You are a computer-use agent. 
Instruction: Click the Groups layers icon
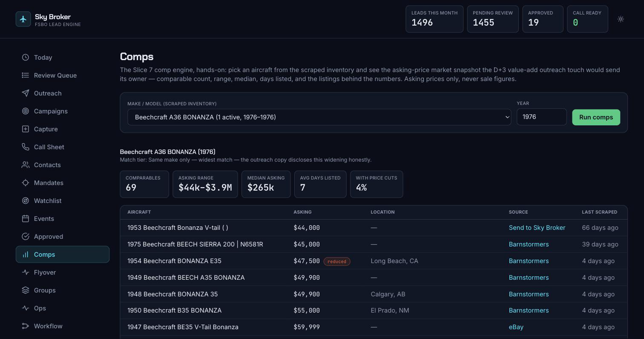26,290
